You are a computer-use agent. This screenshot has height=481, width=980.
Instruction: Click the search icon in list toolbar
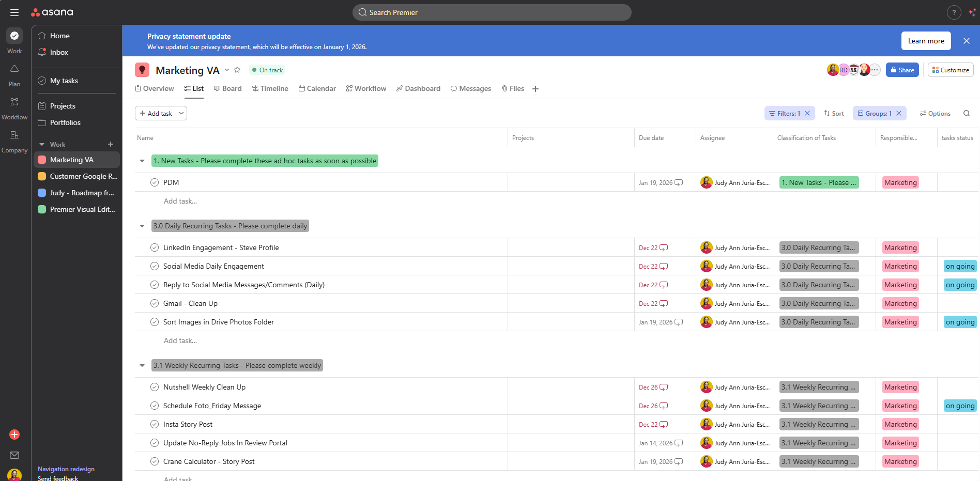966,114
